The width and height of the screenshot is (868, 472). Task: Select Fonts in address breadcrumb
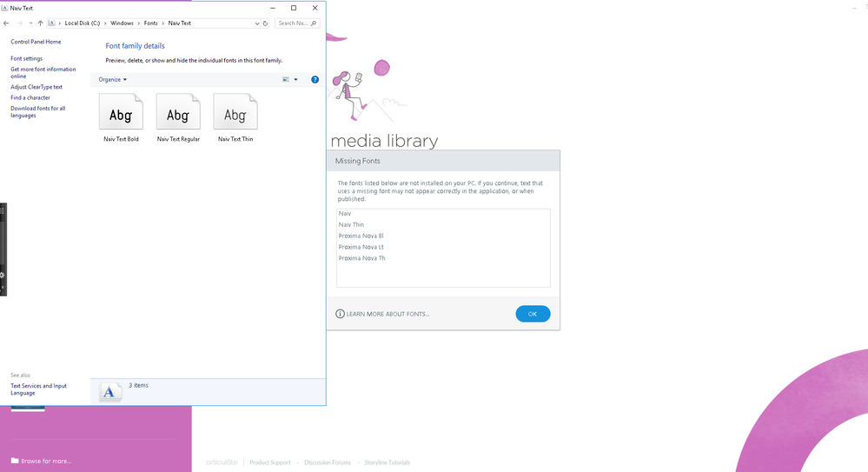[x=150, y=23]
